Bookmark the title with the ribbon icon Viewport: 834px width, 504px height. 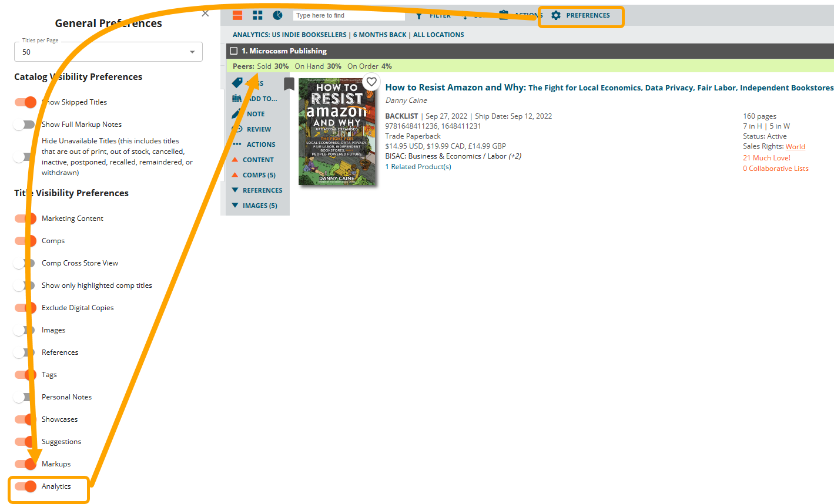289,84
